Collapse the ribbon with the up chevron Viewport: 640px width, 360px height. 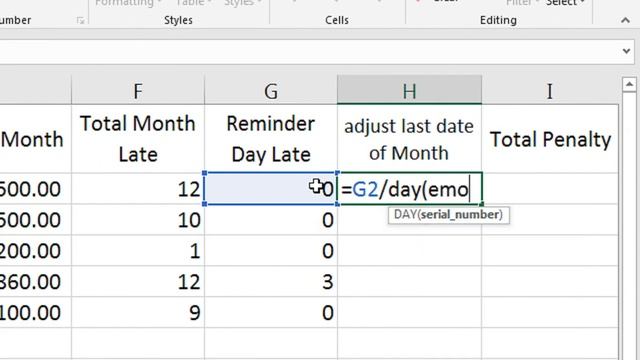(x=625, y=20)
